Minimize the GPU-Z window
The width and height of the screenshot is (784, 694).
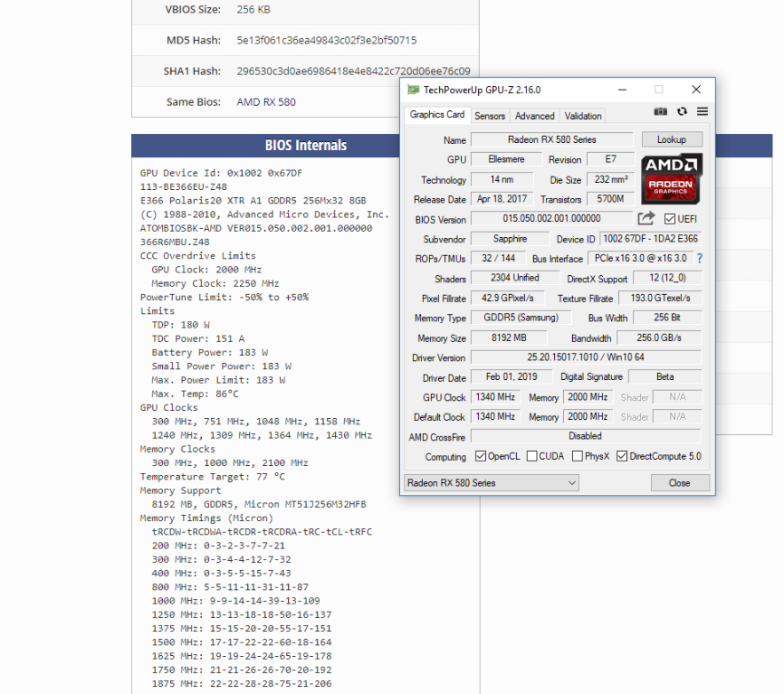[x=623, y=90]
